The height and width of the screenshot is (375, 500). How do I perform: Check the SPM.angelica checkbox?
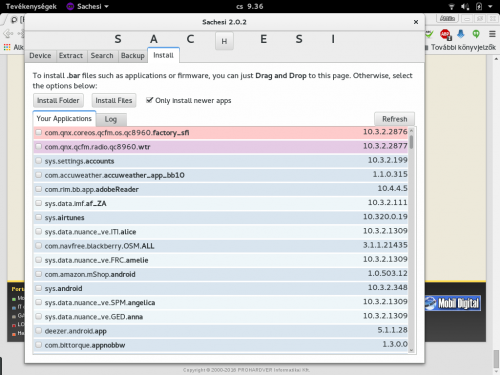pyautogui.click(x=39, y=302)
